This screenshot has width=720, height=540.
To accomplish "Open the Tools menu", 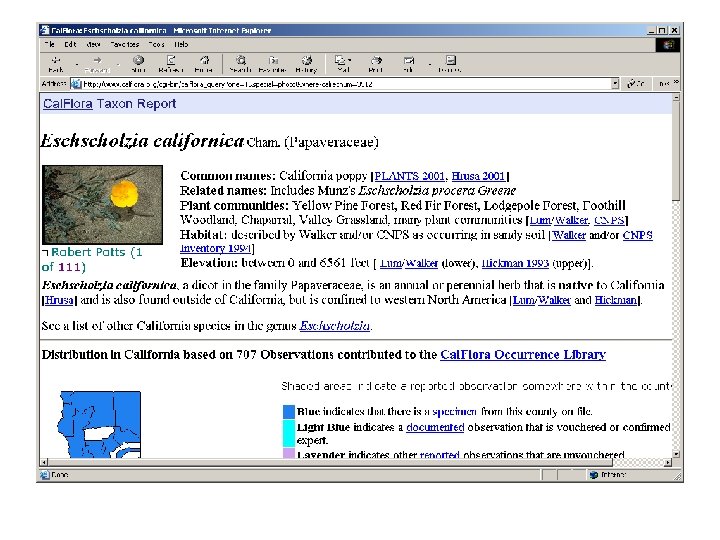I will [156, 45].
